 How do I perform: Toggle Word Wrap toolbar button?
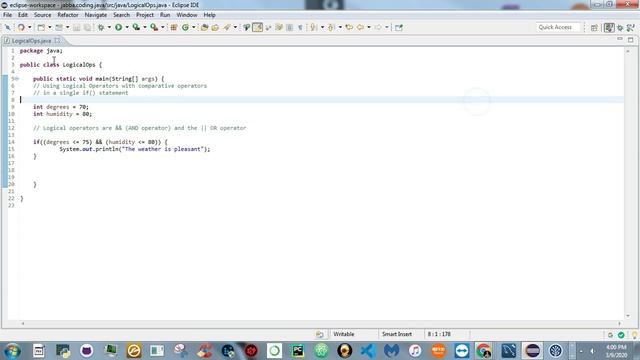[279, 27]
